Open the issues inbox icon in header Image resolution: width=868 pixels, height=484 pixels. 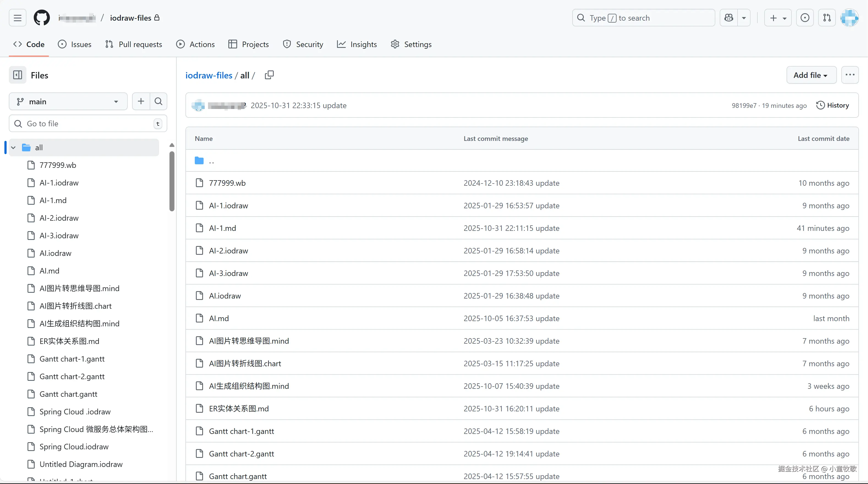(x=805, y=18)
